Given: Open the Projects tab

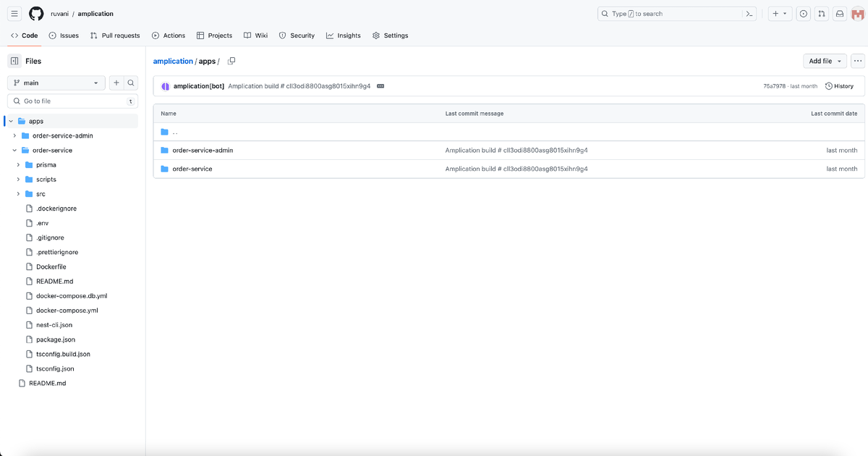Looking at the screenshot, I should [x=215, y=35].
